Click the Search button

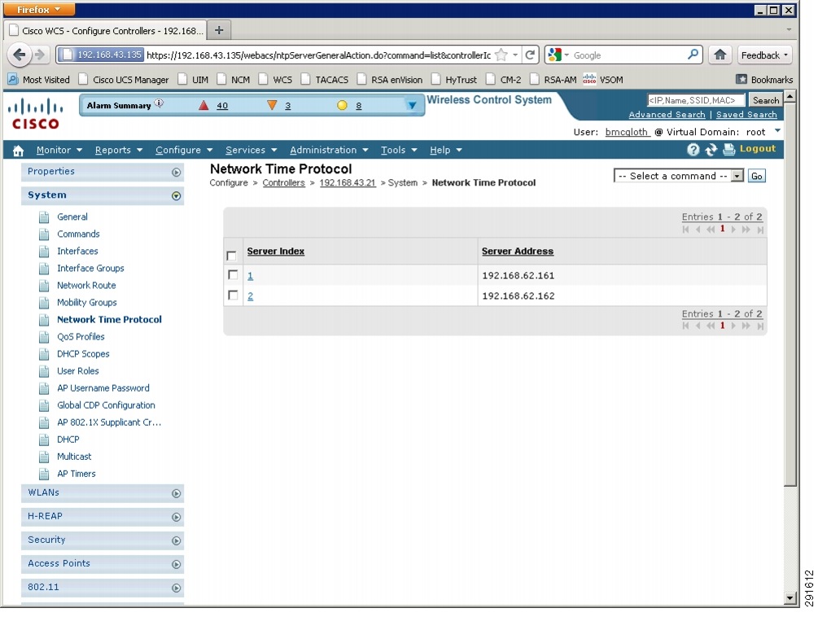766,100
